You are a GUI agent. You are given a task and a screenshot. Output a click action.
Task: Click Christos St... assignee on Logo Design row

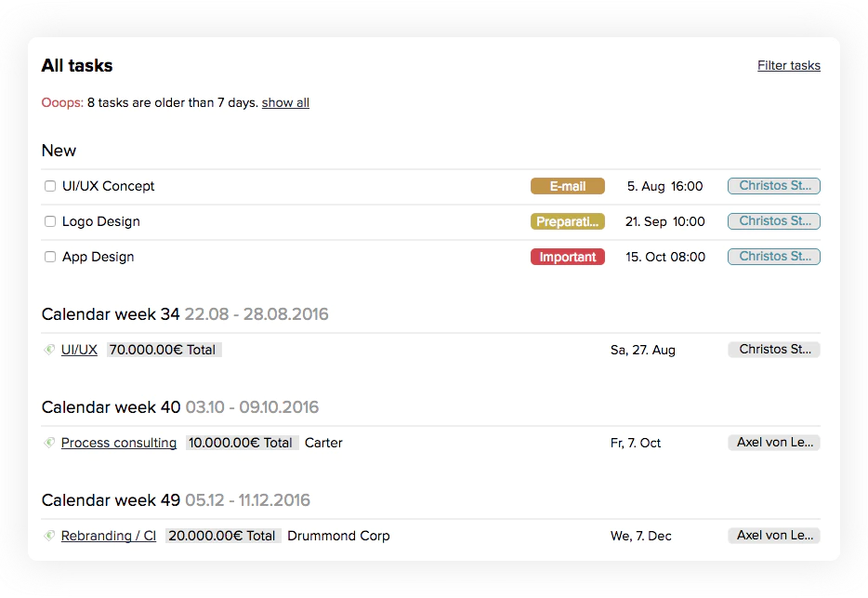click(774, 221)
